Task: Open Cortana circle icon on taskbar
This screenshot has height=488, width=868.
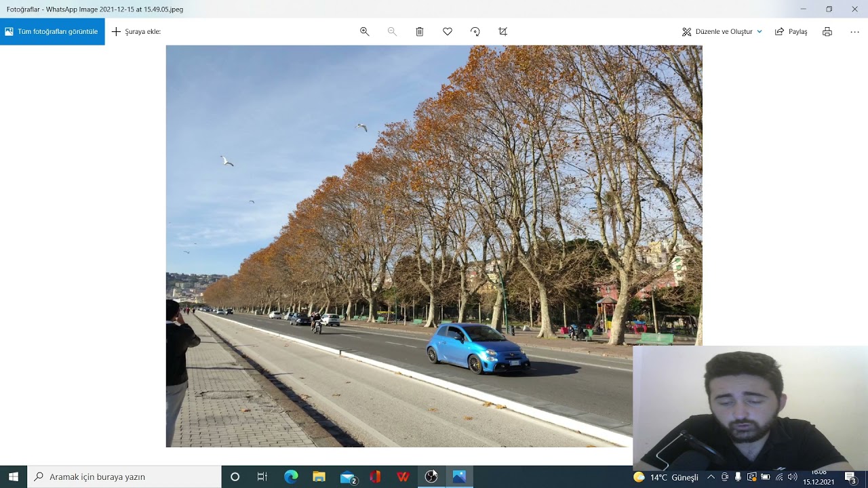Action: pos(235,477)
